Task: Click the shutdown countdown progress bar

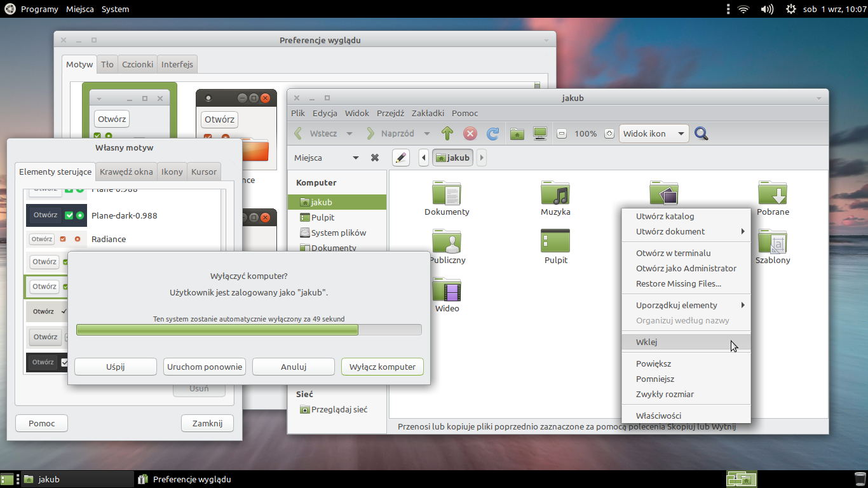Action: [248, 329]
